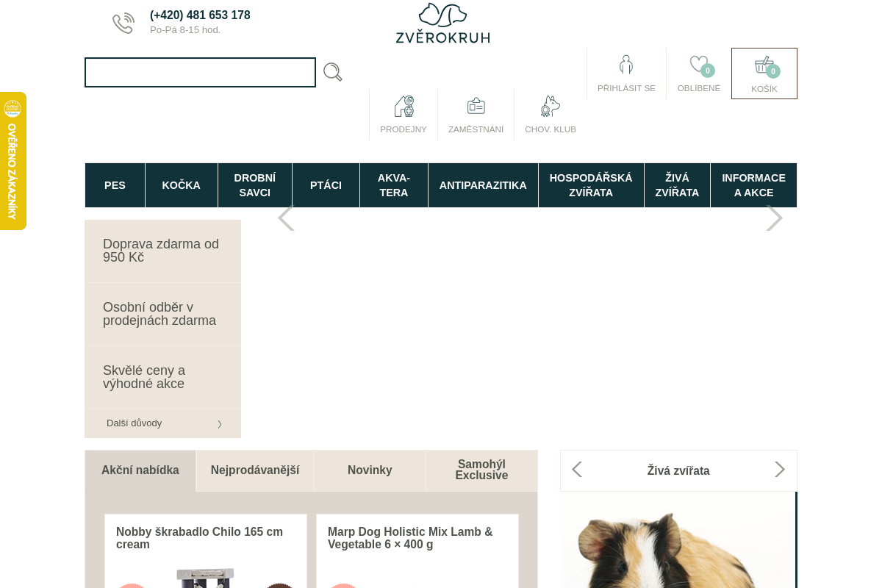Click the Živá zvířata carousel heading
The height and width of the screenshot is (588, 882).
coord(678,471)
